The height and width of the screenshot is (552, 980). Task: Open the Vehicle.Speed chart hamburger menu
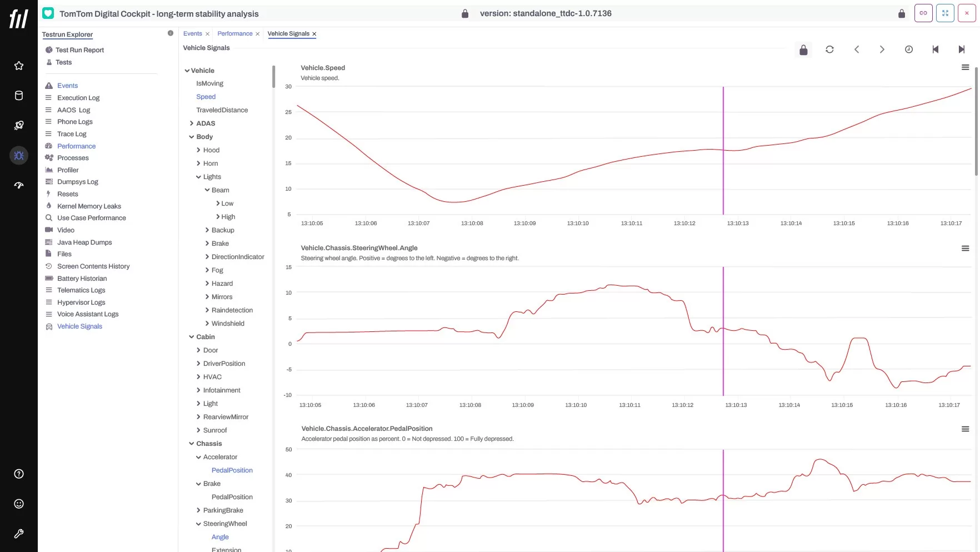(965, 67)
